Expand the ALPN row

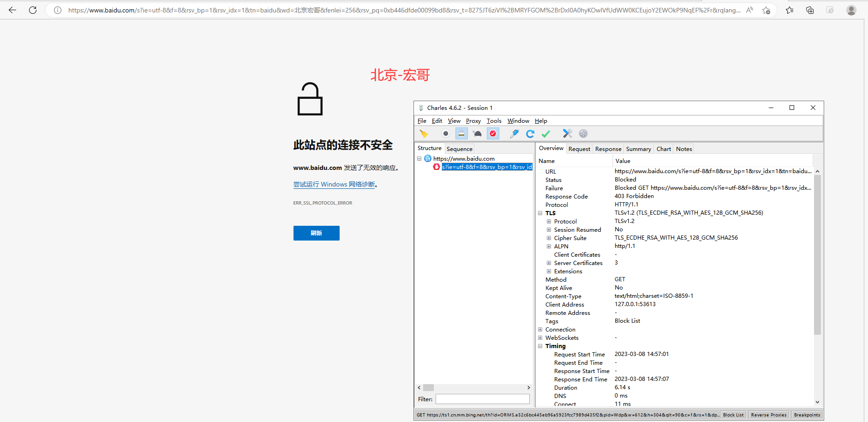[549, 247]
